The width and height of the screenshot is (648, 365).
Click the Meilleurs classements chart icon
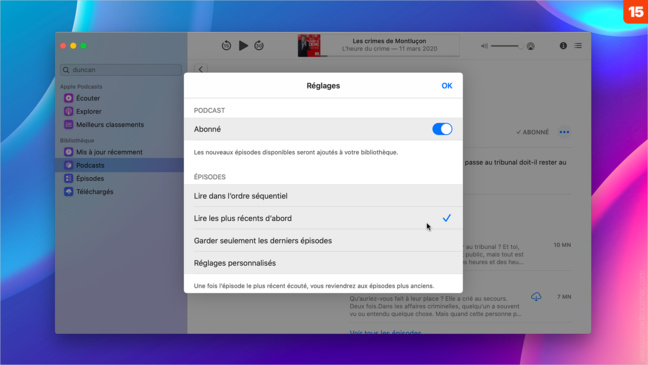click(x=69, y=124)
